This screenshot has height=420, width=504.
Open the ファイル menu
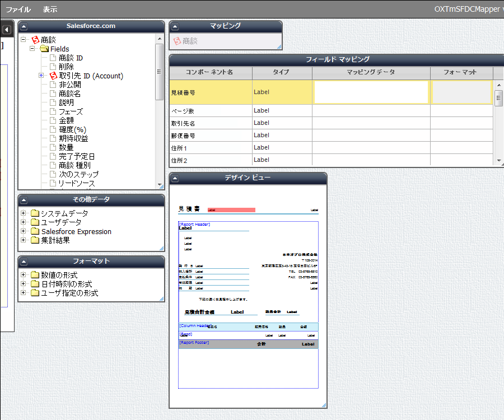coord(18,9)
